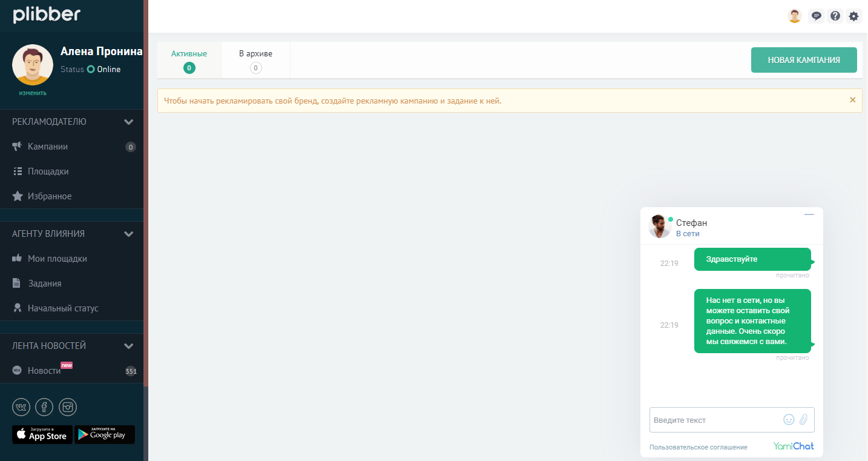Open the settings gear icon
Screen dimensions: 868x461
click(x=853, y=16)
